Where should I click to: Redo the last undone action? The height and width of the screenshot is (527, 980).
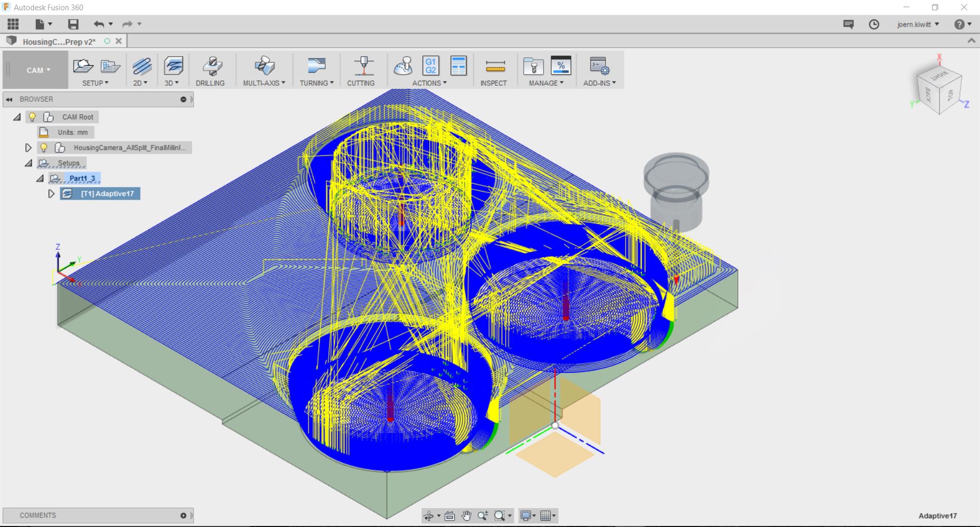point(127,24)
